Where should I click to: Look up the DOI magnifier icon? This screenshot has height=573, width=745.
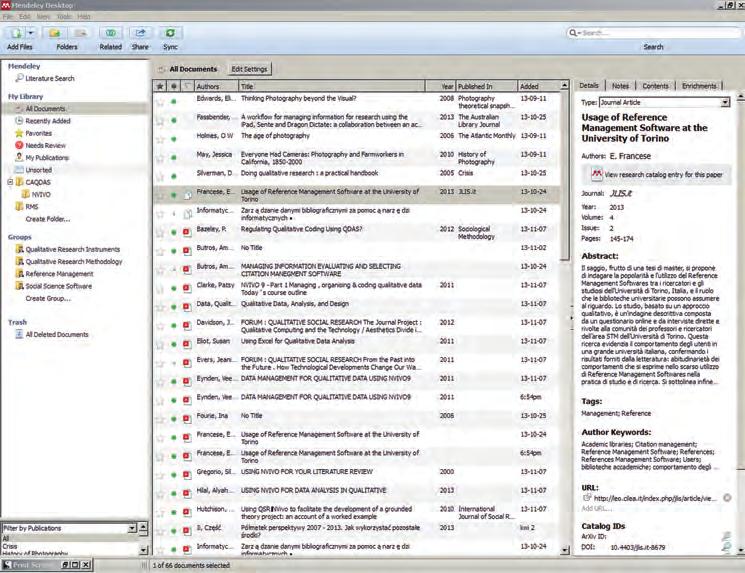pos(726,547)
